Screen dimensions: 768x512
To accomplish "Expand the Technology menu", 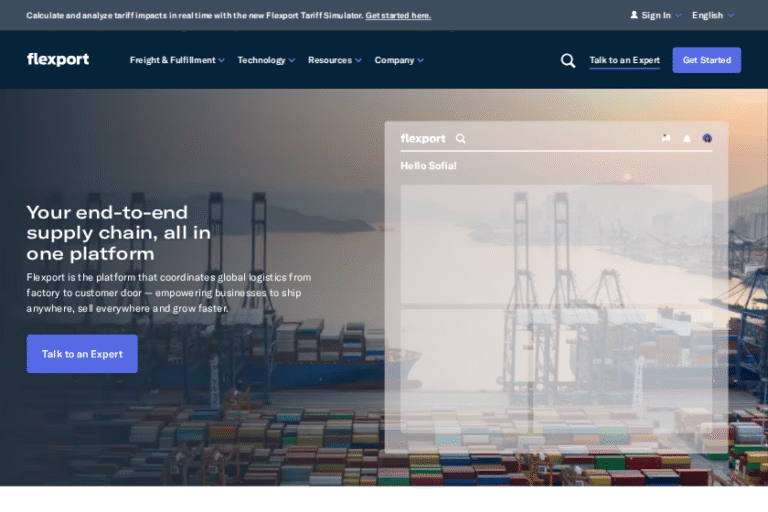I will coord(266,60).
